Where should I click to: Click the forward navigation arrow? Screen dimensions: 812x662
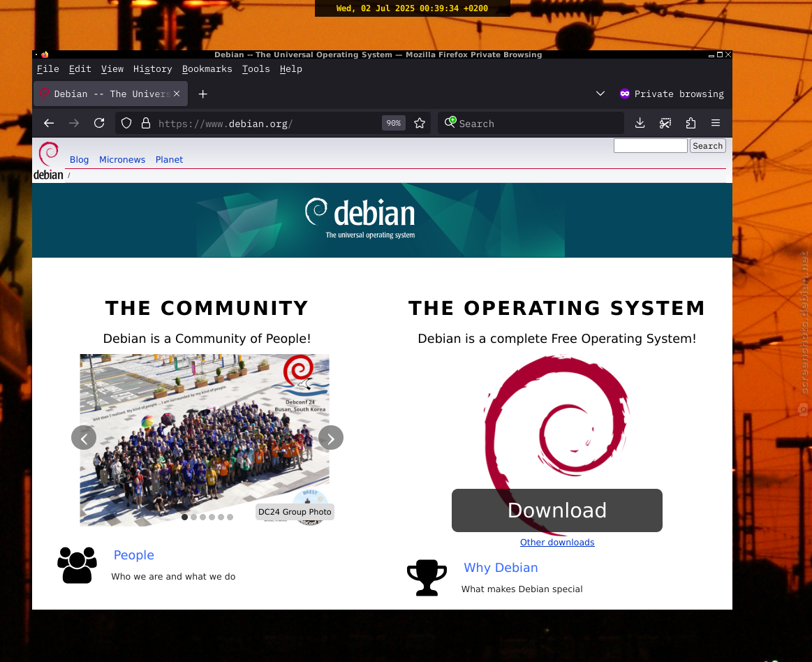click(x=74, y=124)
